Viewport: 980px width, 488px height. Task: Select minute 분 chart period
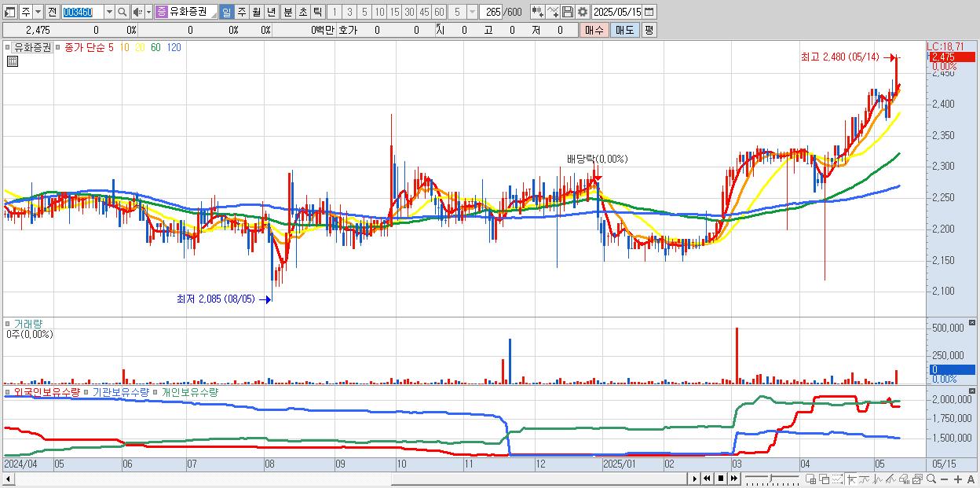[x=287, y=12]
